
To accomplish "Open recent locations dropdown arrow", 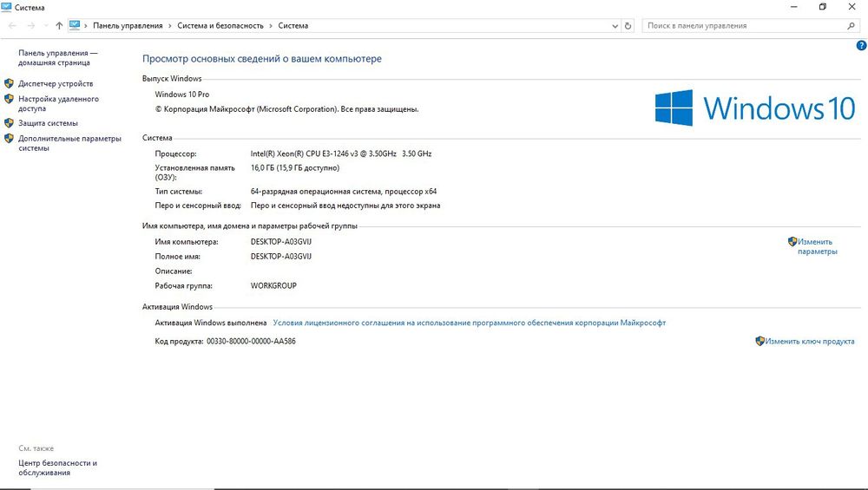I will [x=45, y=25].
